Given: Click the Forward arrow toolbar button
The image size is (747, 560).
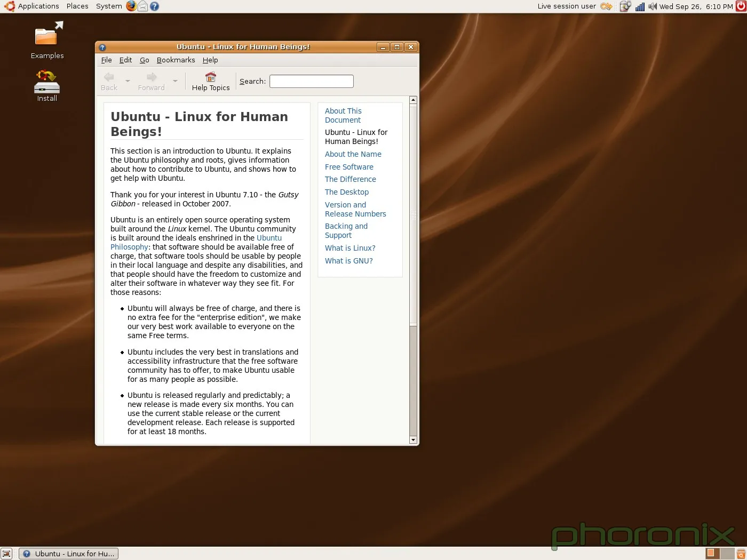Looking at the screenshot, I should click(152, 81).
